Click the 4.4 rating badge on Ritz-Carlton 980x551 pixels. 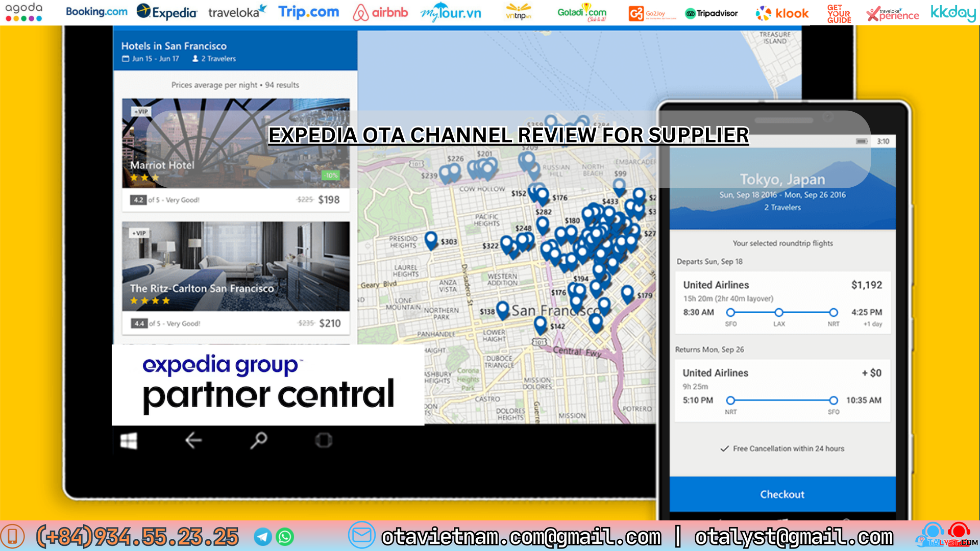click(139, 323)
